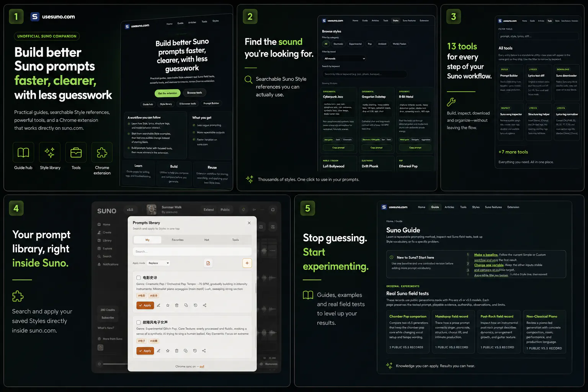This screenshot has height=392, width=588.
Task: Click the share icon on the 故障风电子女声 prompt
Action: 204,351
